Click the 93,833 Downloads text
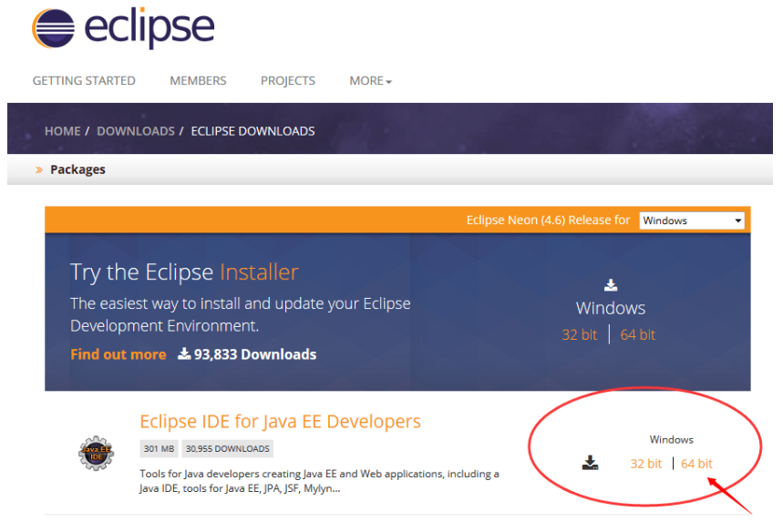This screenshot has height=532, width=783. (255, 354)
